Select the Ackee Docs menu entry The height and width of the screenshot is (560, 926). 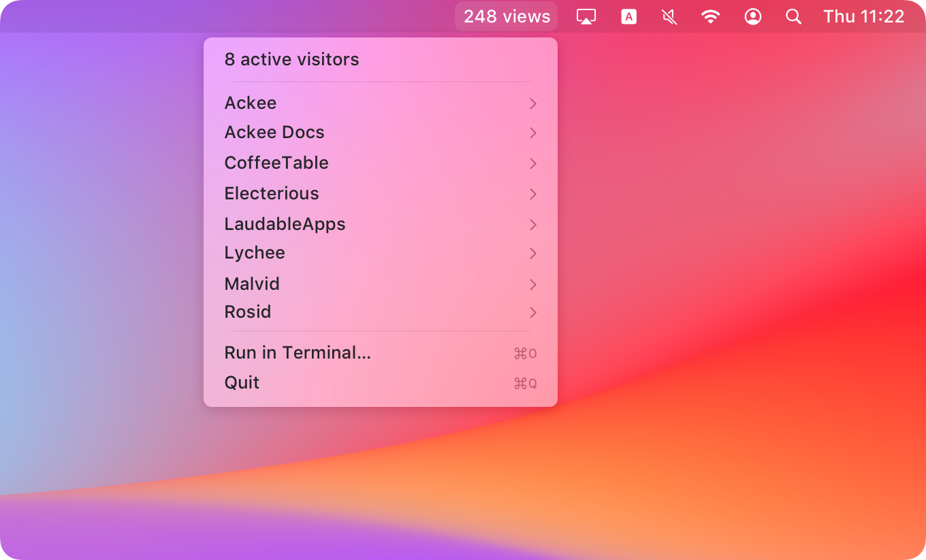pos(381,133)
